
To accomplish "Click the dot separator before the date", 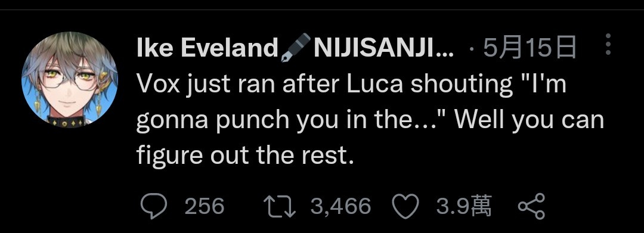I will pyautogui.click(x=471, y=50).
